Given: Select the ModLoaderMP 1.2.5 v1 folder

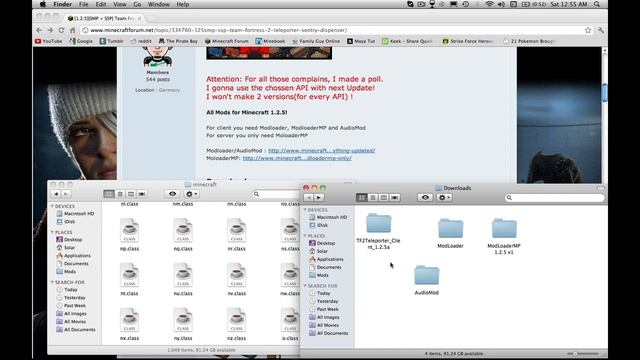Looking at the screenshot, I should click(x=504, y=236).
